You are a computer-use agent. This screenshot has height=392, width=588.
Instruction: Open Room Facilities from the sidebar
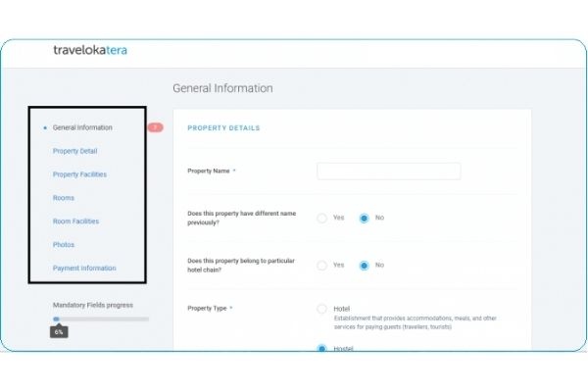(x=75, y=221)
